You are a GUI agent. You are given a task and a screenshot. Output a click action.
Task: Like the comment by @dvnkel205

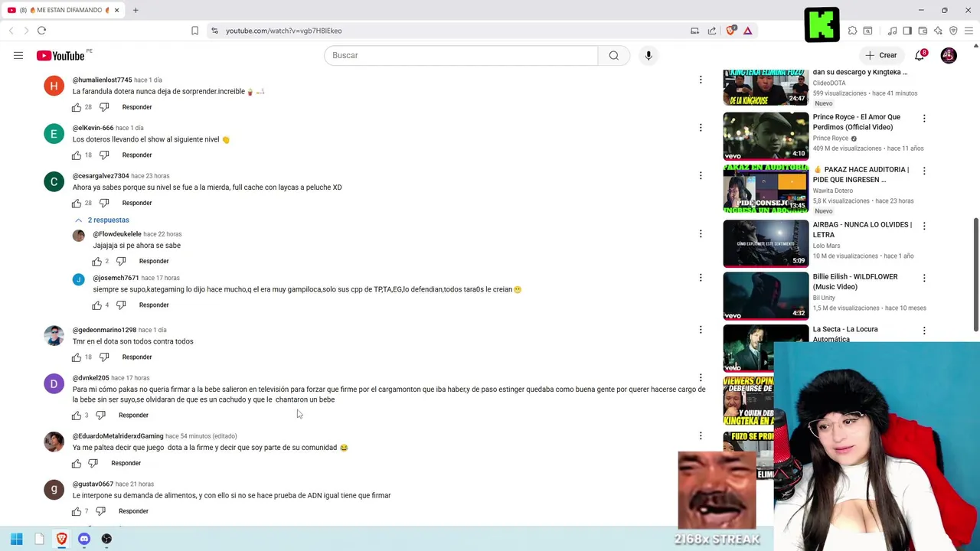(x=77, y=416)
